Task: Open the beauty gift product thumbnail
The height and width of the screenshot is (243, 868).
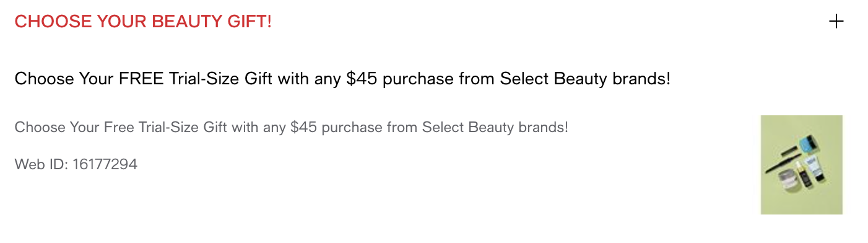Action: (x=802, y=165)
